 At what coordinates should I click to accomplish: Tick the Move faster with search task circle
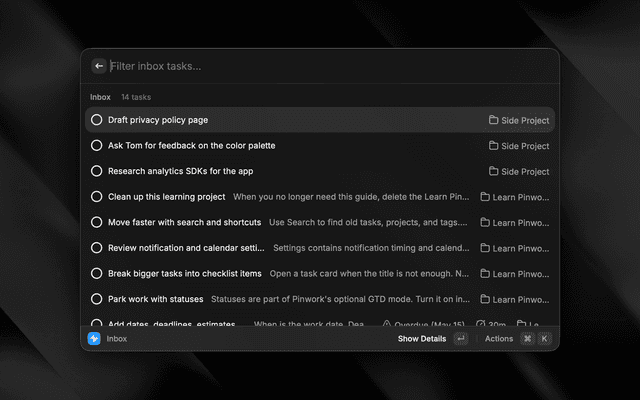(97, 222)
